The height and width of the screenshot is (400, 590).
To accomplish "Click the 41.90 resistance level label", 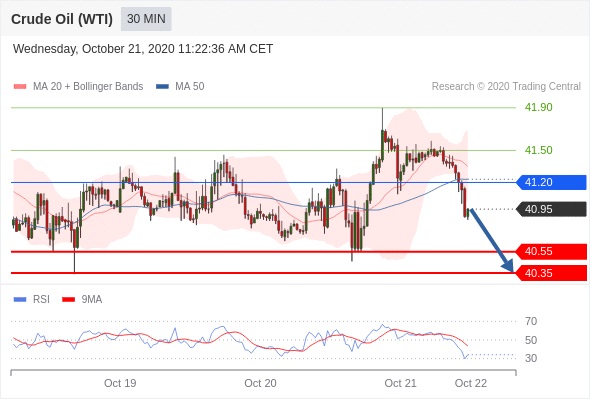I will (539, 107).
